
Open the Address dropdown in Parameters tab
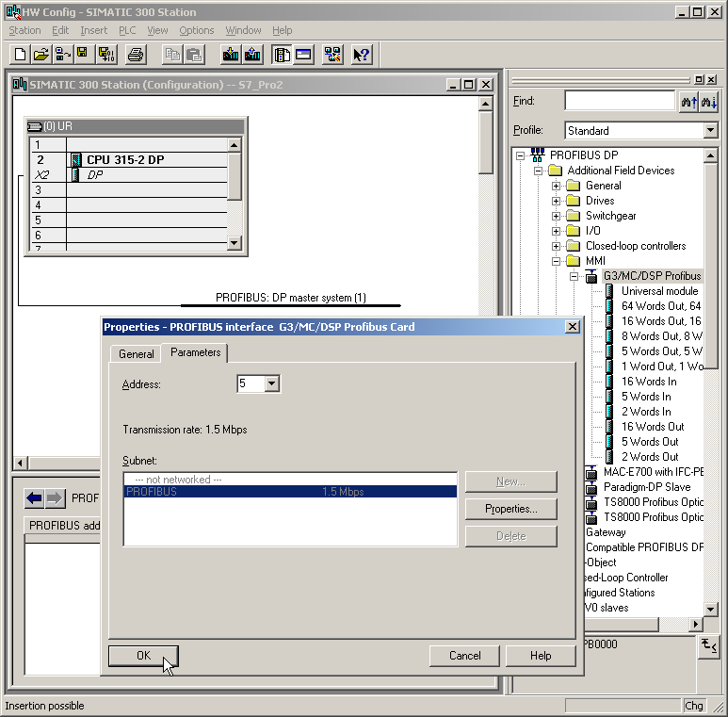click(x=271, y=383)
